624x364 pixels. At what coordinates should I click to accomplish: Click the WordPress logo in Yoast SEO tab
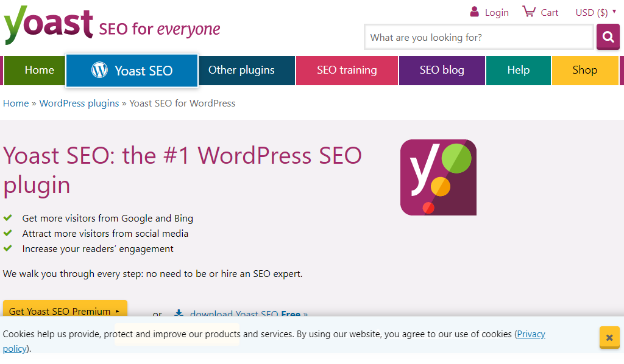click(x=99, y=70)
